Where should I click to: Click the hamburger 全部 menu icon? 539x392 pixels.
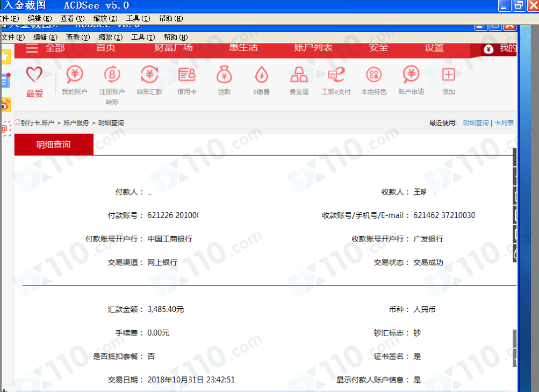coord(32,48)
